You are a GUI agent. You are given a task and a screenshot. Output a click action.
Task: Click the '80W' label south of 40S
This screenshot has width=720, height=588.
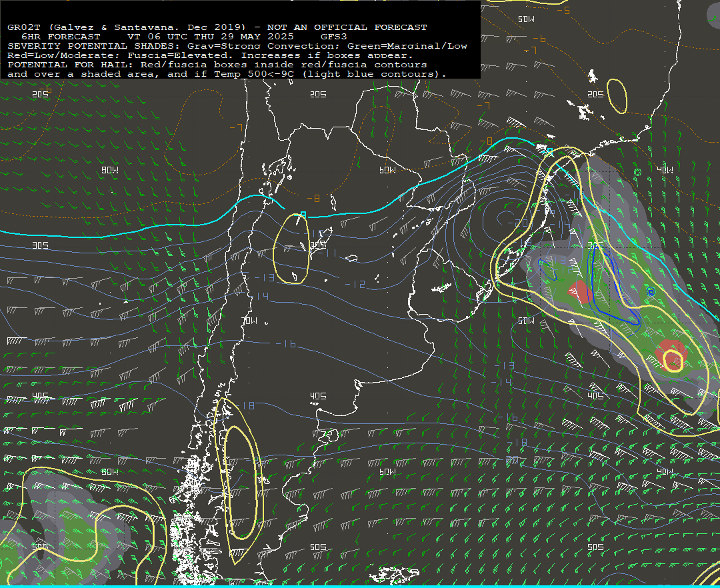click(110, 472)
